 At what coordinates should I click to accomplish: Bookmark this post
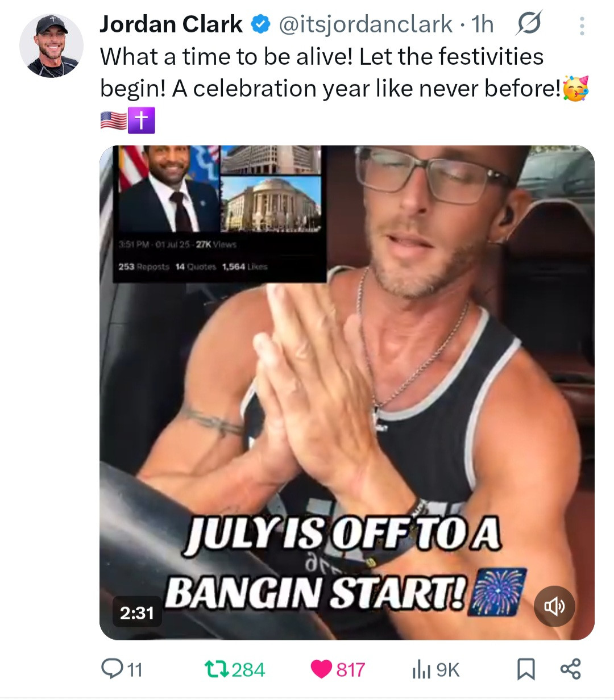[526, 669]
